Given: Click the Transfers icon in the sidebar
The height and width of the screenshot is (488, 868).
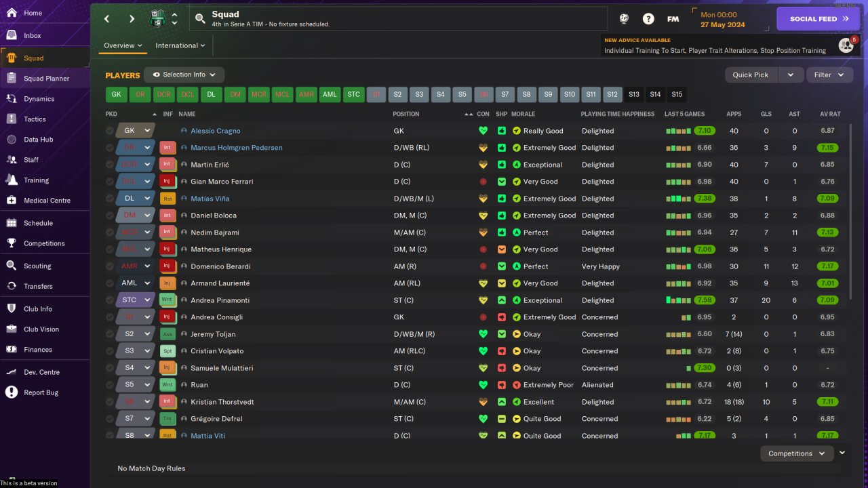Looking at the screenshot, I should (12, 286).
